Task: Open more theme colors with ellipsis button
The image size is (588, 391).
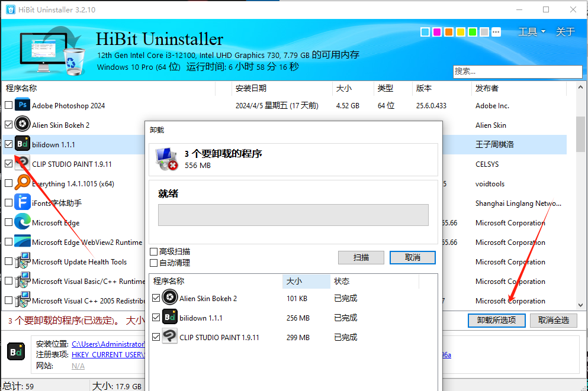Action: pos(496,32)
